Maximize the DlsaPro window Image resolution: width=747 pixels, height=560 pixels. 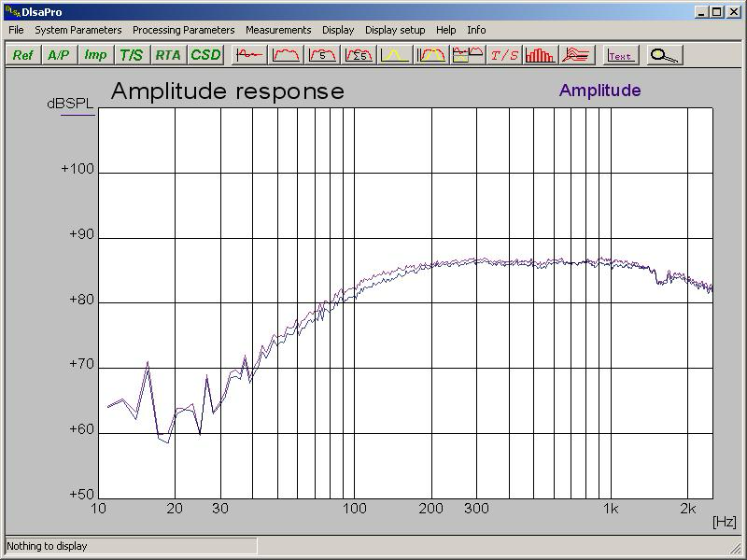click(x=717, y=12)
